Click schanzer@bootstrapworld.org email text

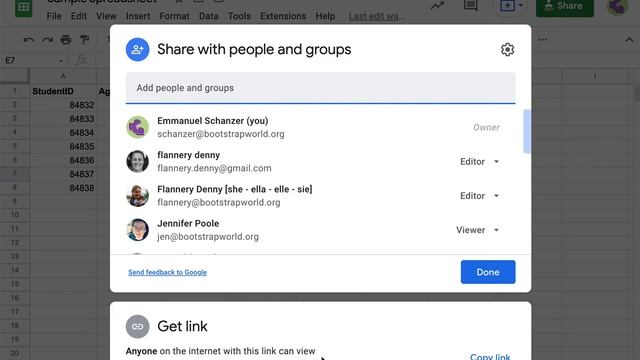point(221,134)
